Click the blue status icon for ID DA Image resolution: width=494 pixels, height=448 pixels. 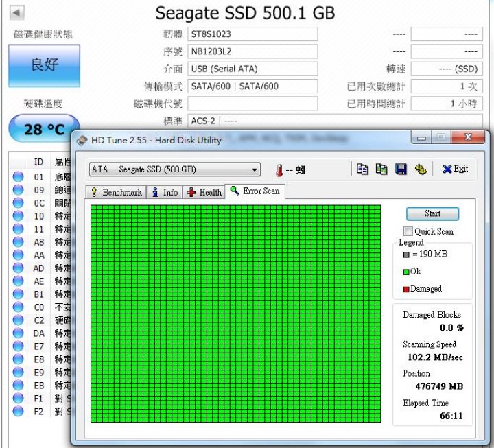pos(19,333)
